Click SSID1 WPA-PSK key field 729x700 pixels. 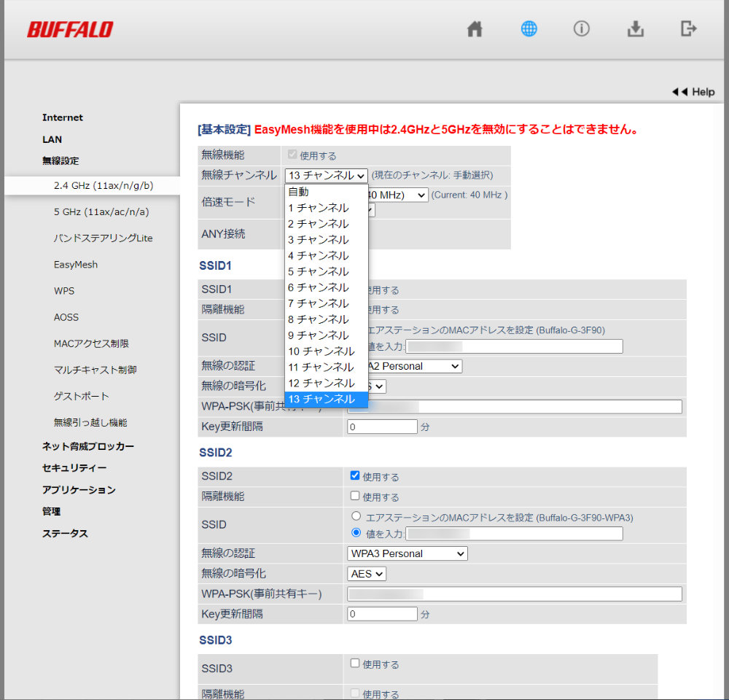click(x=515, y=407)
